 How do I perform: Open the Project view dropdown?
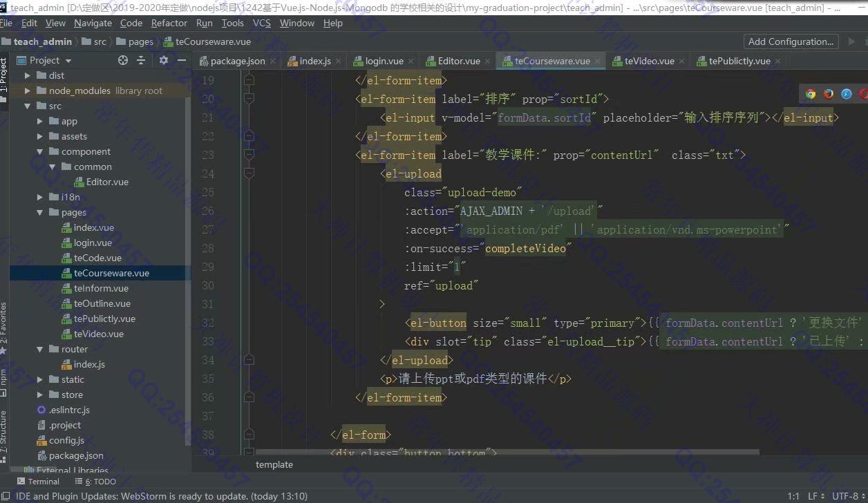point(44,60)
